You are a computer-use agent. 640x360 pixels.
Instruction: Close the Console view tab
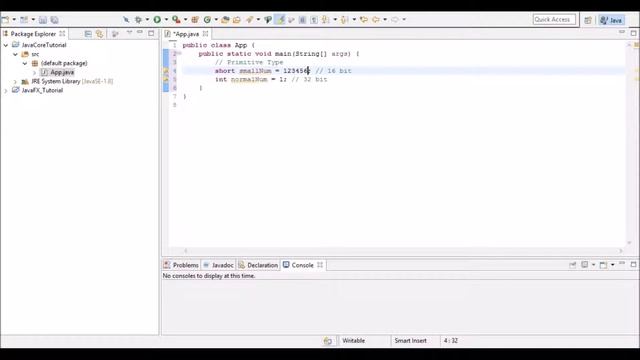[x=320, y=265]
